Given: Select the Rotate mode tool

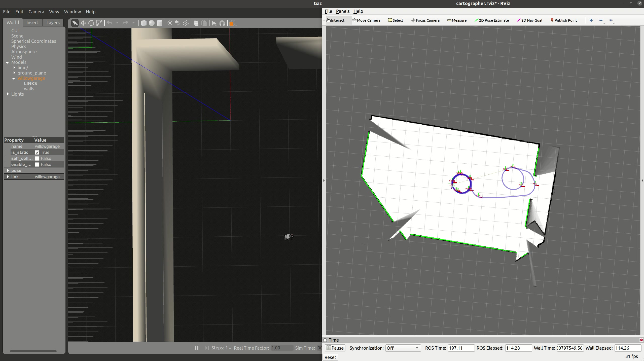Looking at the screenshot, I should [91, 23].
